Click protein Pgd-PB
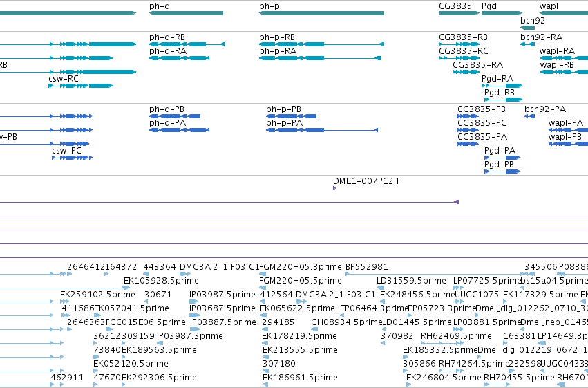This screenshot has height=388, width=588. tap(499, 165)
